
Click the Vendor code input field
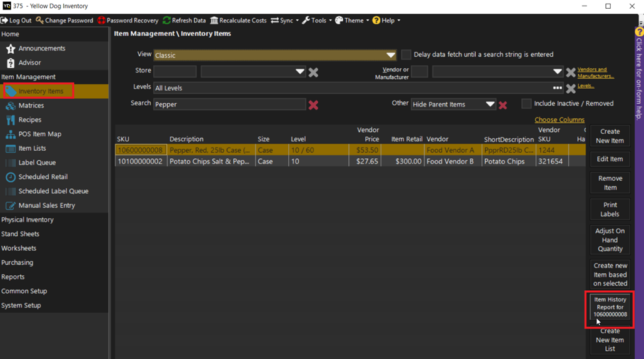420,71
